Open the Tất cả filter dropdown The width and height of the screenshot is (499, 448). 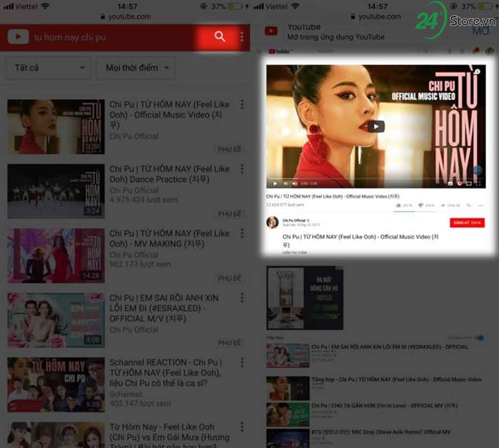[47, 68]
